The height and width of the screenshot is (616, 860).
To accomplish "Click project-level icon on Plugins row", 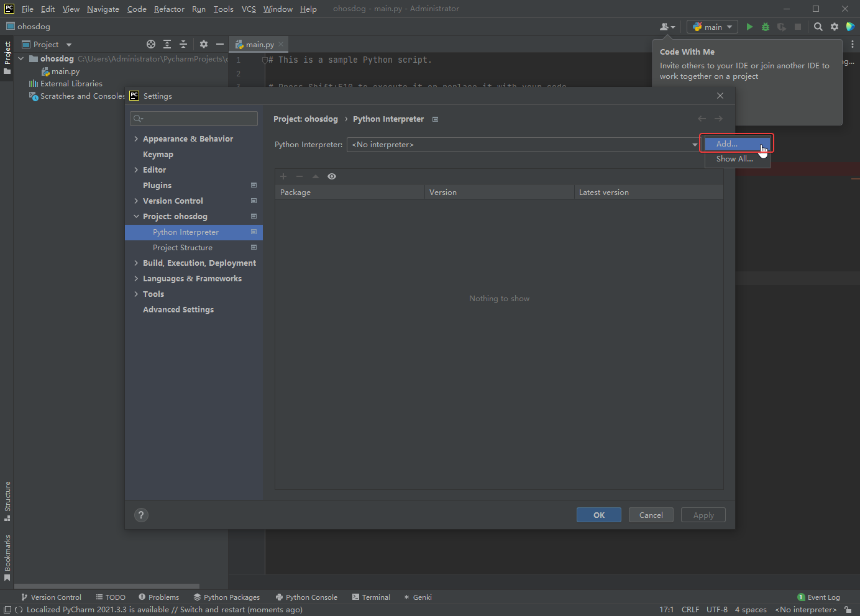I will [x=254, y=185].
